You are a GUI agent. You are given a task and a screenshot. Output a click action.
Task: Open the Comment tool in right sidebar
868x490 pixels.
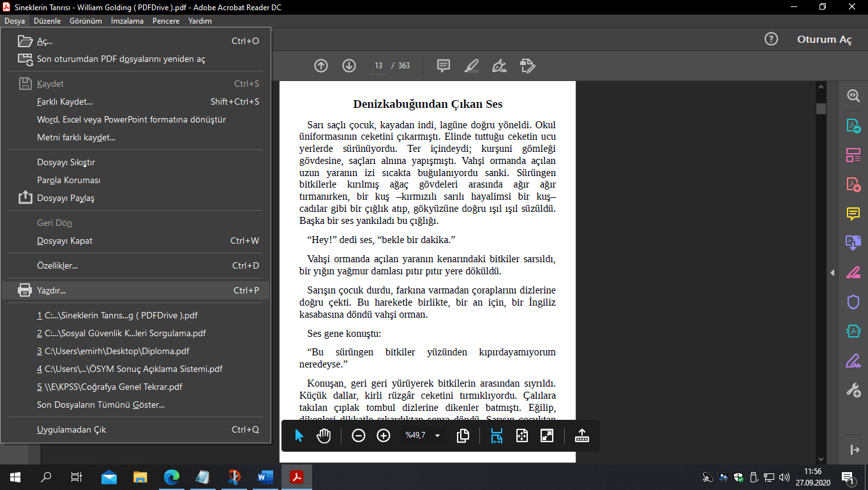click(852, 214)
